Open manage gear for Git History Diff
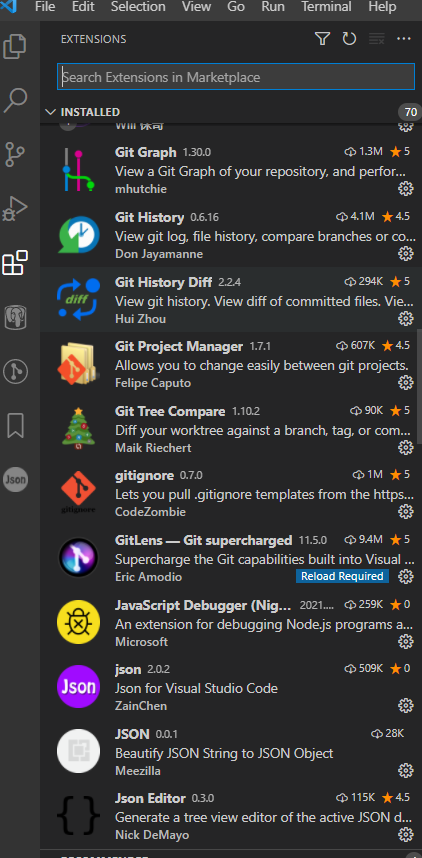 pos(405,318)
